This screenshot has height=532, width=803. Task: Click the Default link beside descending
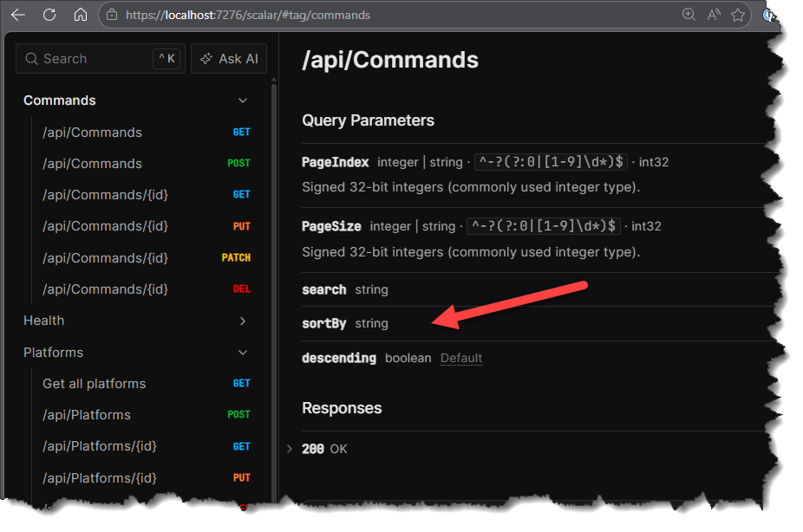click(461, 358)
